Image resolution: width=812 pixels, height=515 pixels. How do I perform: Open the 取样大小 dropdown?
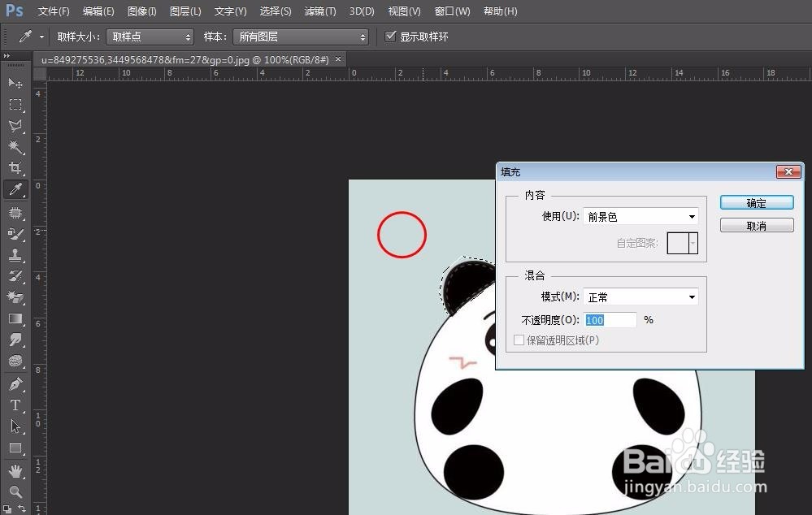[x=150, y=37]
